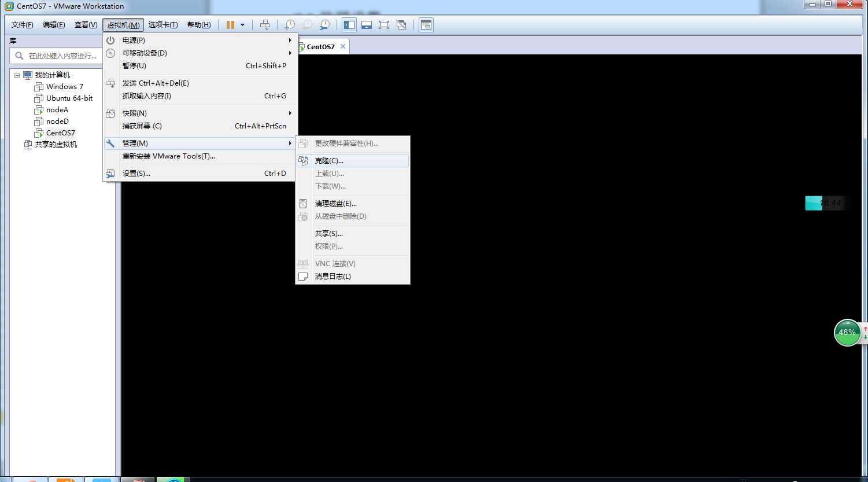Click the arrow at right of 管理(M)
Image resolution: width=868 pixels, height=482 pixels.
290,144
